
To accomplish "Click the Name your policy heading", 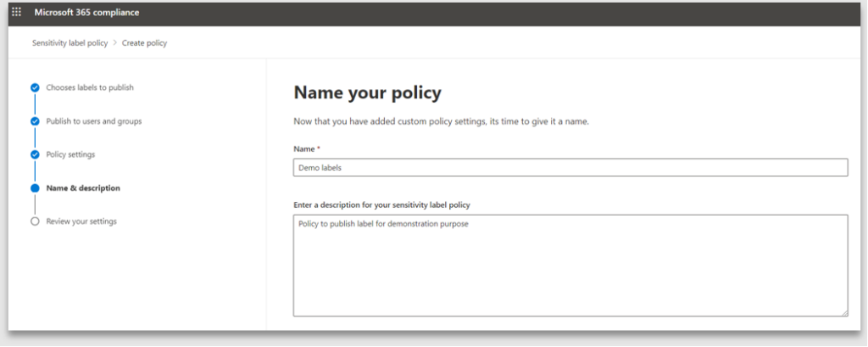I will tap(367, 93).
